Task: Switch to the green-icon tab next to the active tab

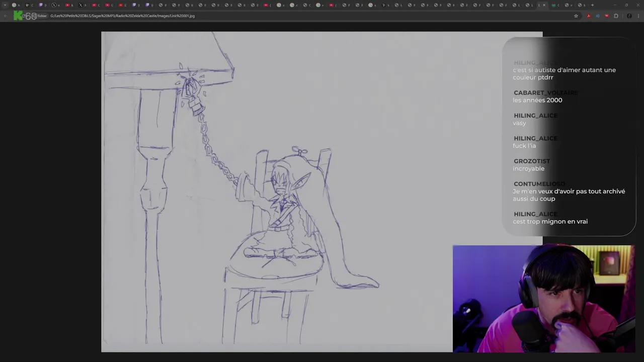Action: pyautogui.click(x=556, y=5)
